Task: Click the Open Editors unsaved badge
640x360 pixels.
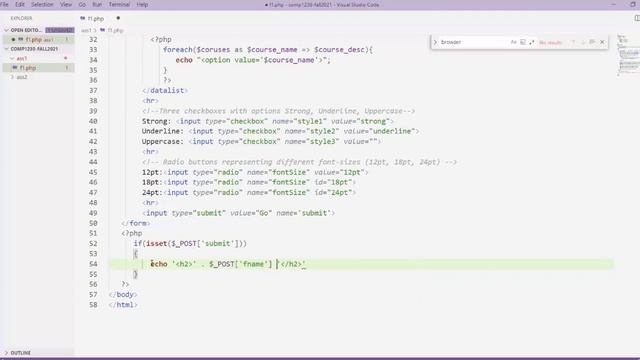Action: [60, 30]
